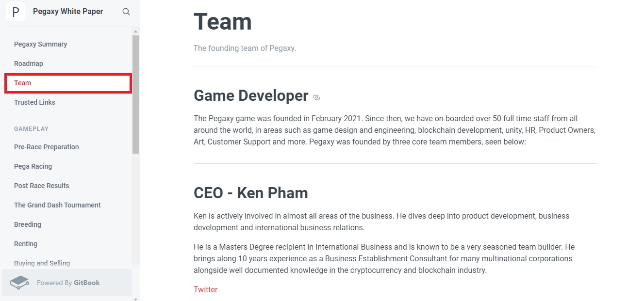Click the sidebar scrollbar up arrow

tap(135, 32)
